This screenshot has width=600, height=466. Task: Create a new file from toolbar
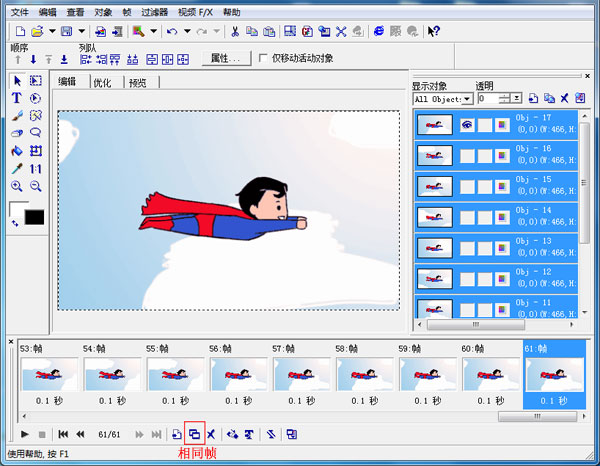tap(20, 31)
